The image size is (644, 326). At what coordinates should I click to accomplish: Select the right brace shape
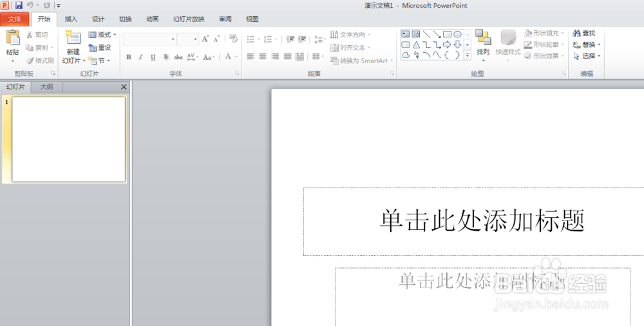tap(457, 55)
